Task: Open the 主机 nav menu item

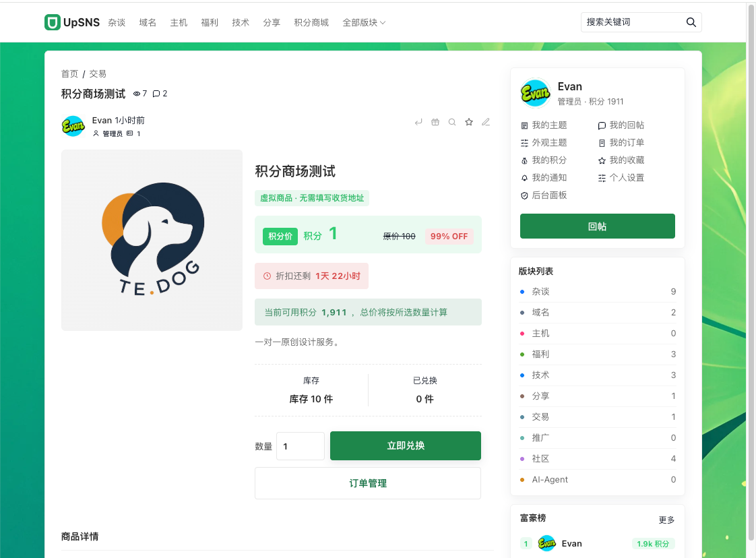Action: 179,23
